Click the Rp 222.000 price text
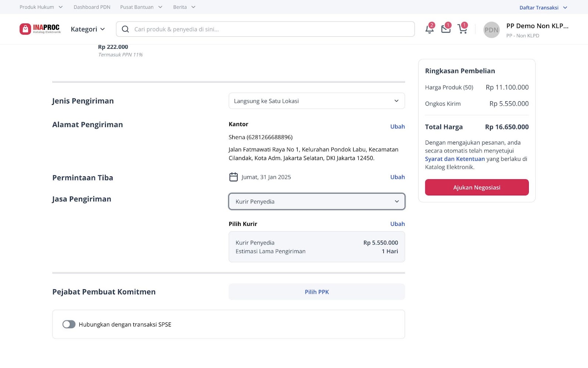 pos(113,47)
